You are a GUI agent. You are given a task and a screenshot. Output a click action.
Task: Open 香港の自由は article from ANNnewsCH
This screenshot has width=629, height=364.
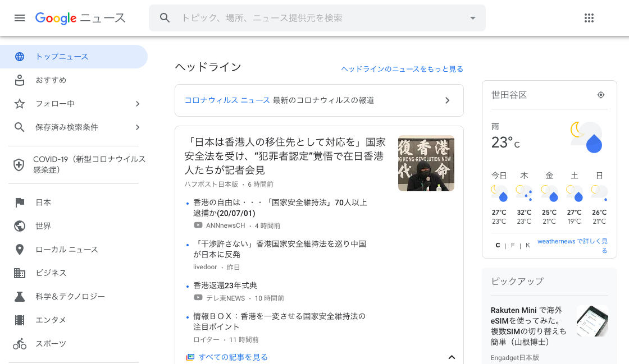click(x=280, y=208)
